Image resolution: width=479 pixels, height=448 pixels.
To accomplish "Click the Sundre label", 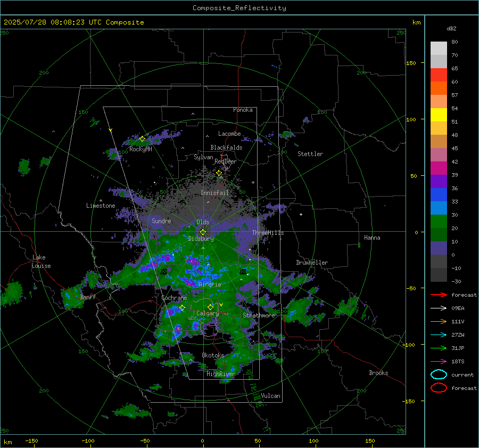I will click(x=162, y=221).
